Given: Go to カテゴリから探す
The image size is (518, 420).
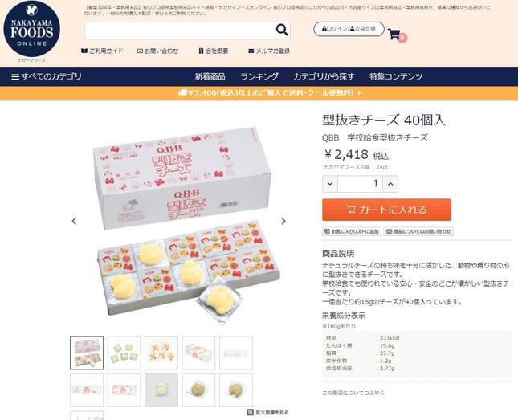Looking at the screenshot, I should pyautogui.click(x=324, y=76).
